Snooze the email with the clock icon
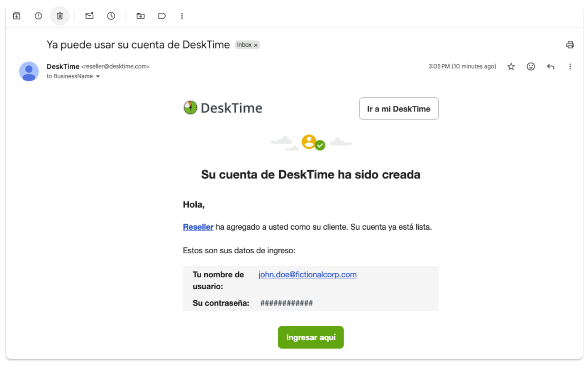This screenshot has height=366, width=588. coord(111,16)
